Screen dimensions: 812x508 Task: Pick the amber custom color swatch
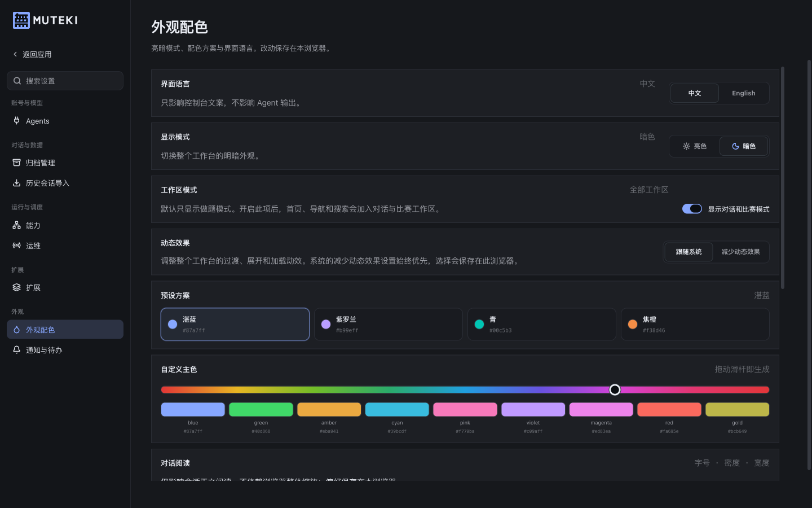(329, 409)
